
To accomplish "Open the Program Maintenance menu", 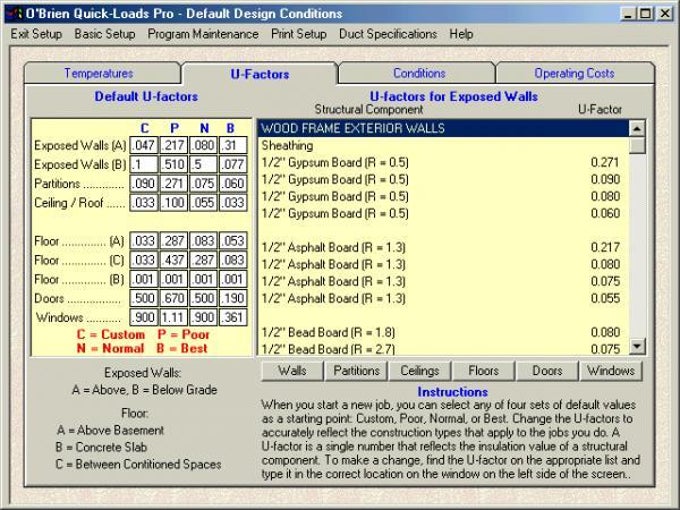I will 203,34.
